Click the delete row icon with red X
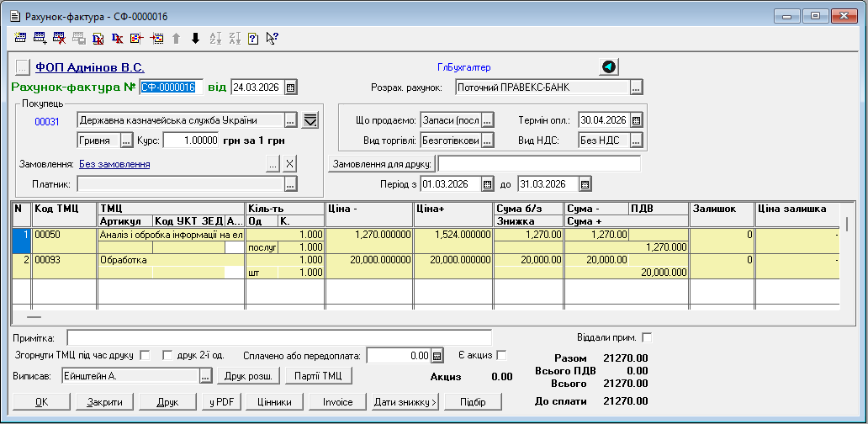 59,38
